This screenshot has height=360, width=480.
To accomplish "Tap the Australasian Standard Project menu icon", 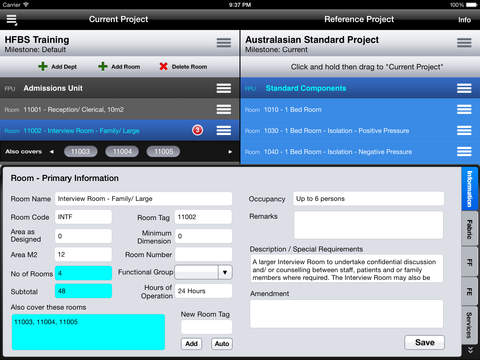I will tap(464, 43).
